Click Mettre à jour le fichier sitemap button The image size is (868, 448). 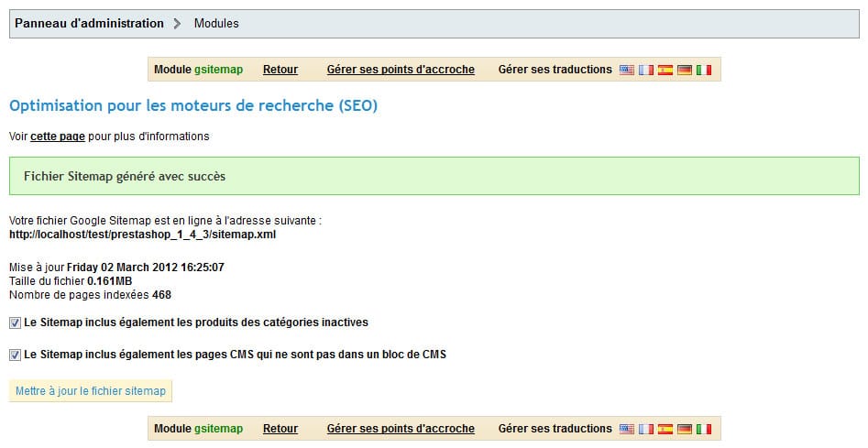[x=91, y=391]
